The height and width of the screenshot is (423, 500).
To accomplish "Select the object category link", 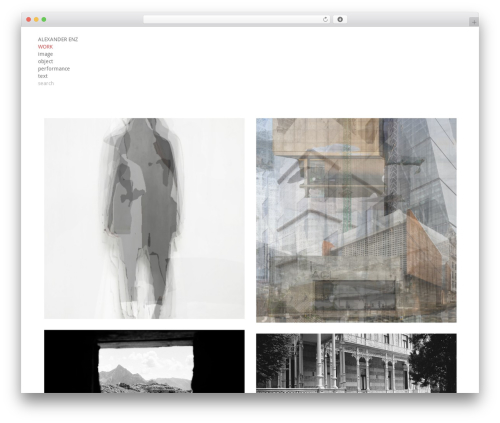I will (45, 61).
